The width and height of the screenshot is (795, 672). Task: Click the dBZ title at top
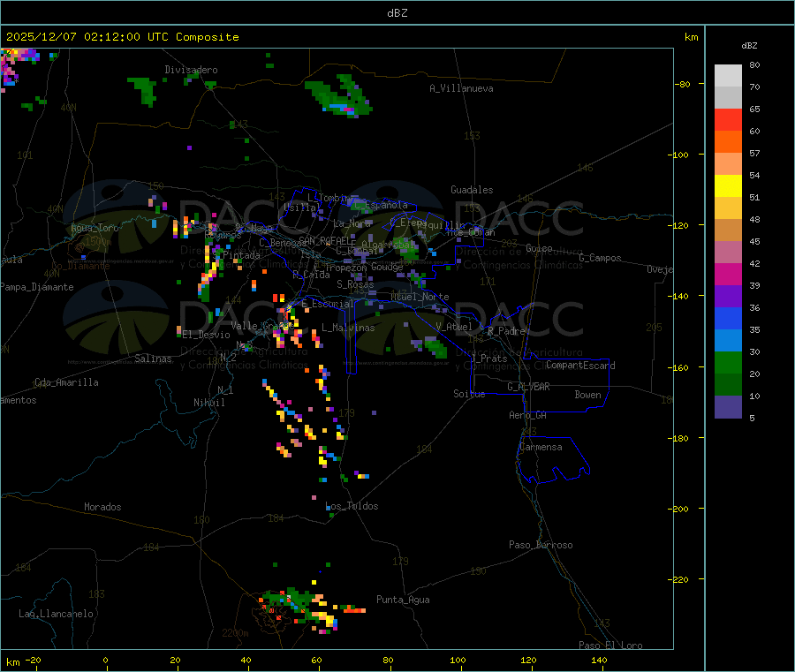pos(397,13)
